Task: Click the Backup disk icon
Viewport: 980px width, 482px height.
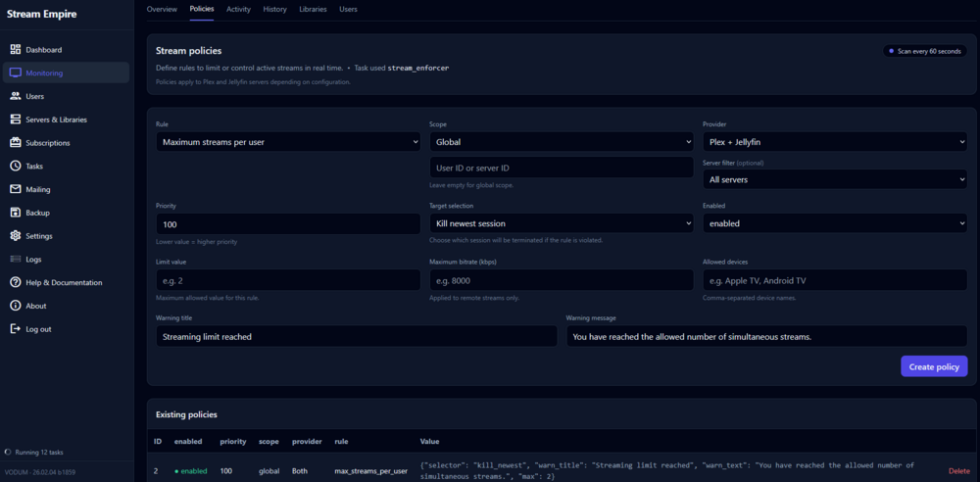Action: tap(16, 213)
